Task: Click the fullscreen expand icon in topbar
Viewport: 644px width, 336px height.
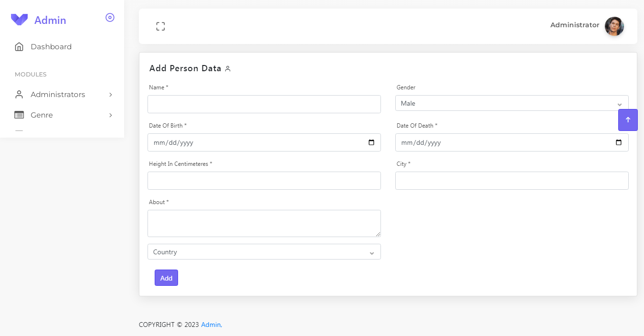Action: [160, 26]
